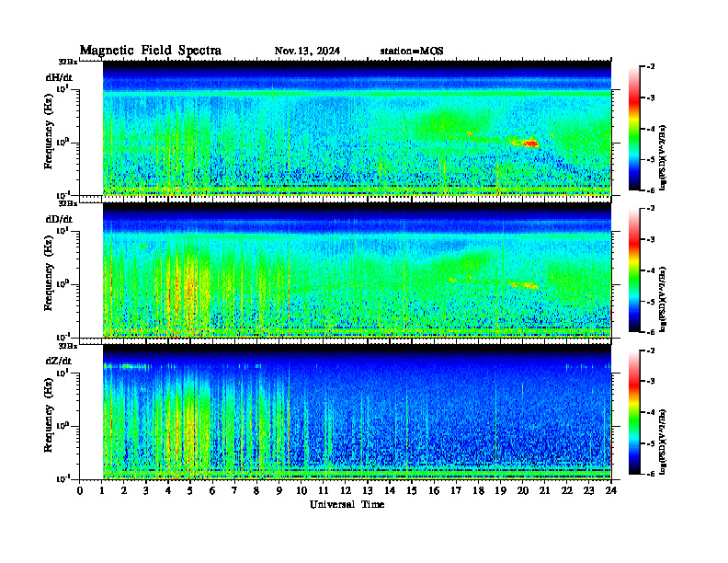
Task: Click the 'dD/dt' panel label
Action: [x=59, y=219]
